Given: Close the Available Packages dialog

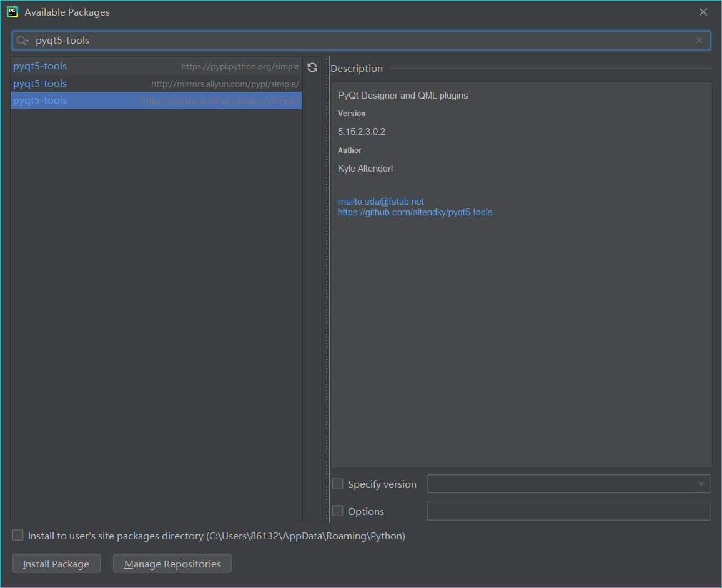Looking at the screenshot, I should pos(703,12).
